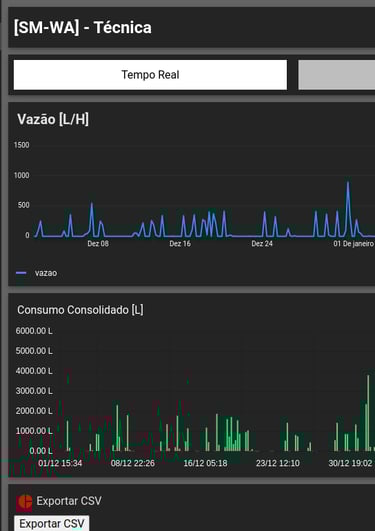Click the 30/12 19:02 time label
This screenshot has height=531, width=375.
[350, 463]
